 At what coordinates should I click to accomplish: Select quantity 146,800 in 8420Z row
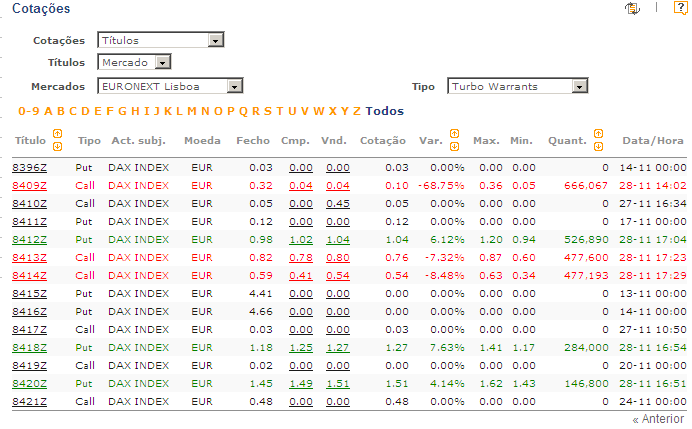586,384
